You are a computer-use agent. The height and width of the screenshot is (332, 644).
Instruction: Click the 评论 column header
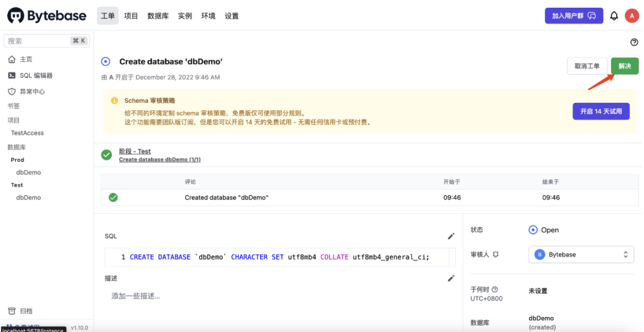click(x=190, y=182)
